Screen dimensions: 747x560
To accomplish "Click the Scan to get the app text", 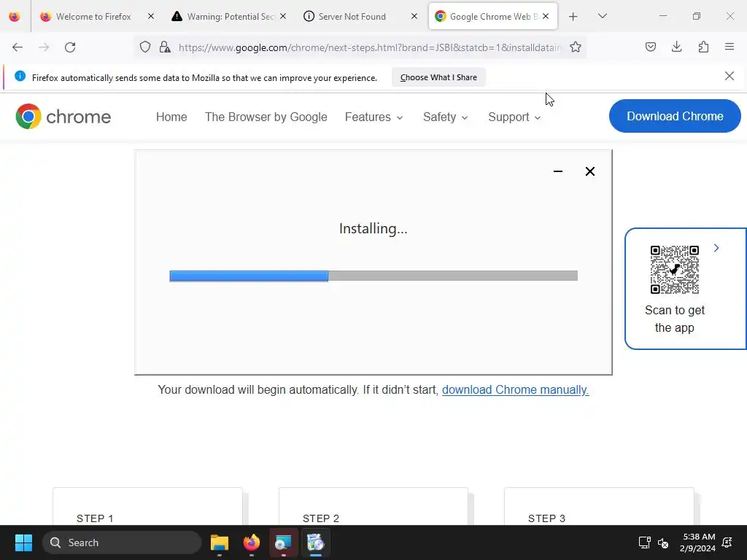I will point(675,319).
